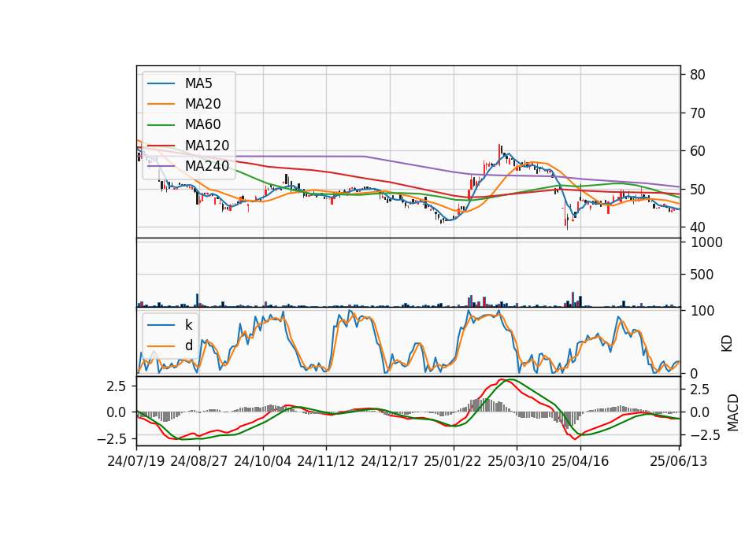Click the left MACD axis value 0.0

[x=117, y=412]
